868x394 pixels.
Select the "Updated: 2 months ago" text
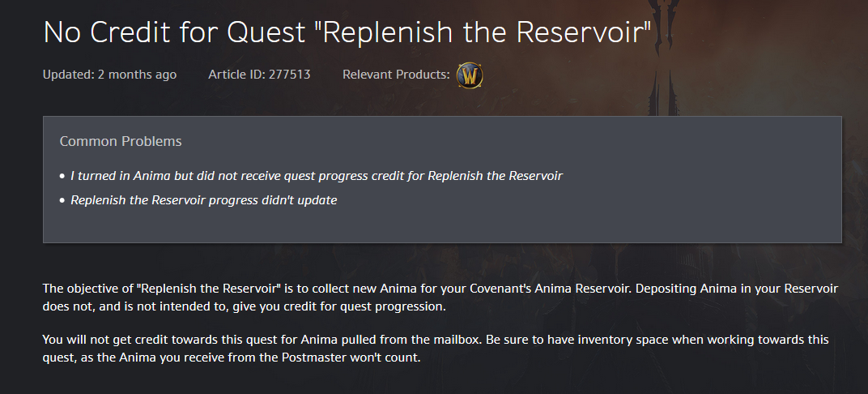[109, 75]
